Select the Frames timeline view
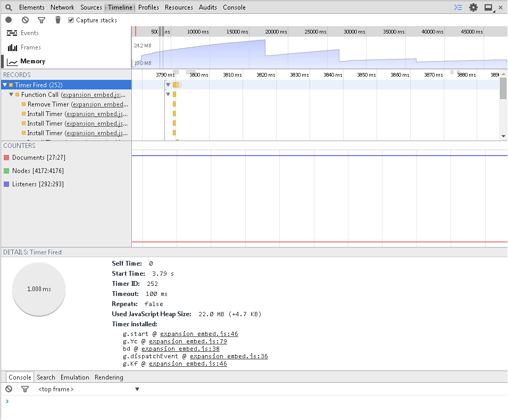 (30, 47)
